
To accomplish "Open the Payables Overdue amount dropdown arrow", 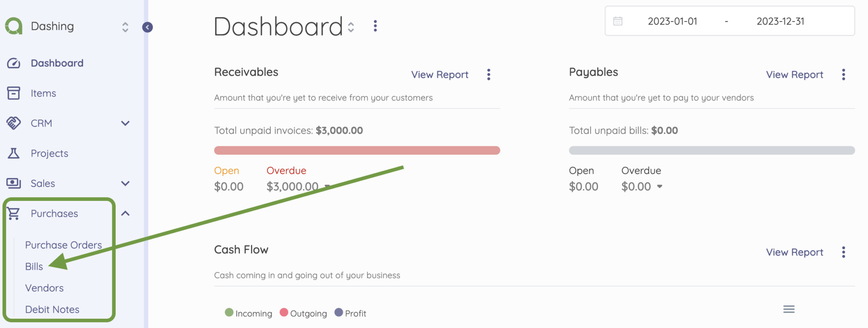I will [659, 186].
